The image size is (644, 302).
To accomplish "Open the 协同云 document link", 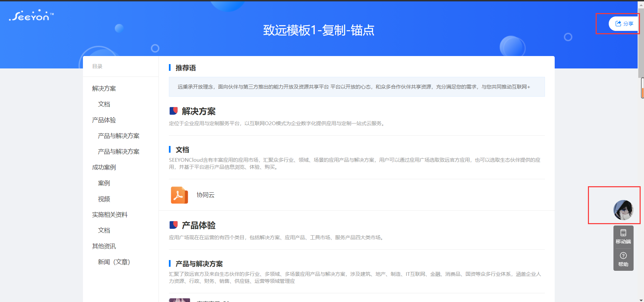I will click(x=205, y=195).
